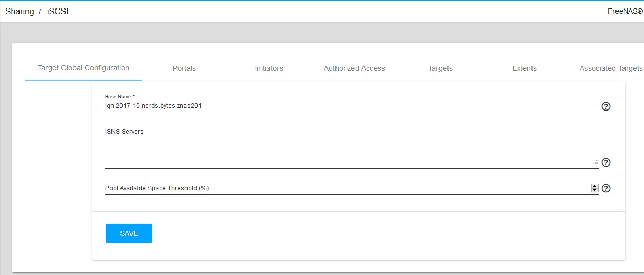This screenshot has width=644, height=275.
Task: Select the Authorized Access tab
Action: coord(354,68)
